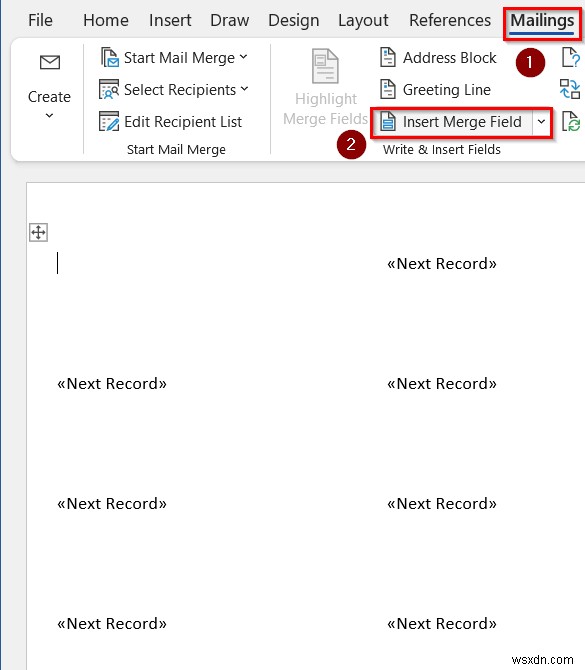Click «Next Record» in second row right cell
The height and width of the screenshot is (670, 585).
tap(442, 384)
